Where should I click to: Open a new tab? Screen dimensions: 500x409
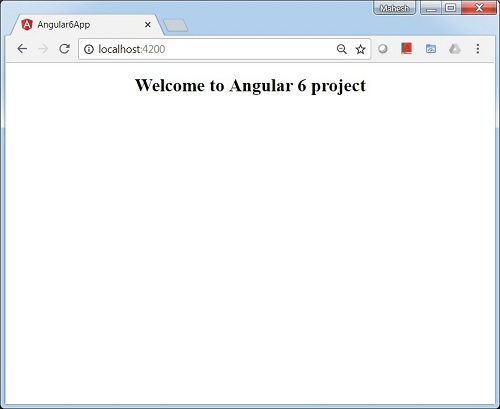tap(176, 26)
